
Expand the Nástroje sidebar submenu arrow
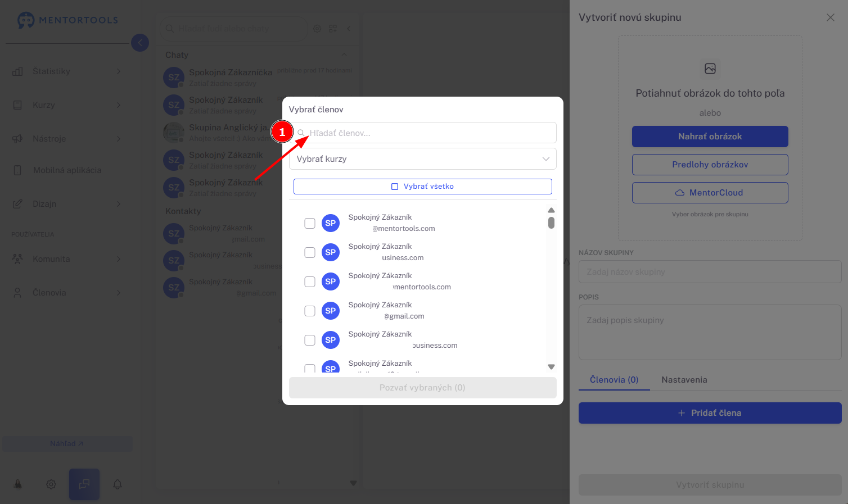pos(119,139)
